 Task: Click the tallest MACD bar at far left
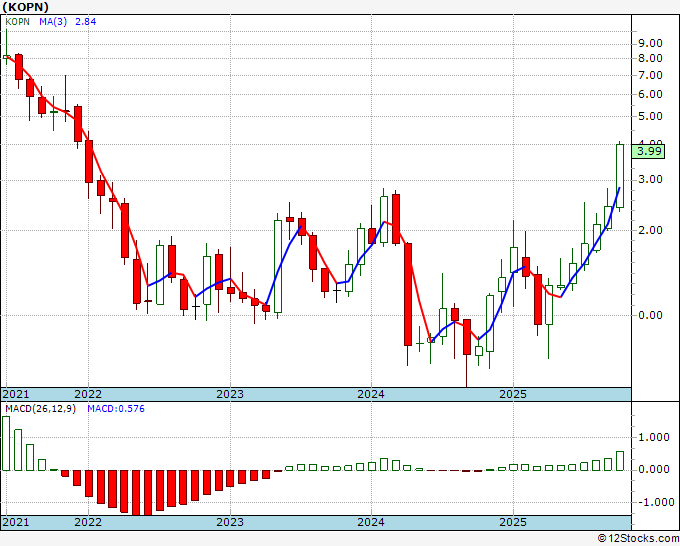(x=6, y=443)
